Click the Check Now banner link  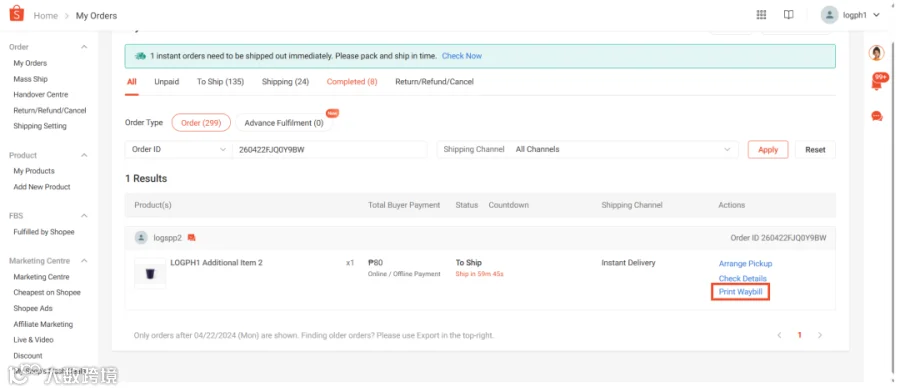click(461, 56)
